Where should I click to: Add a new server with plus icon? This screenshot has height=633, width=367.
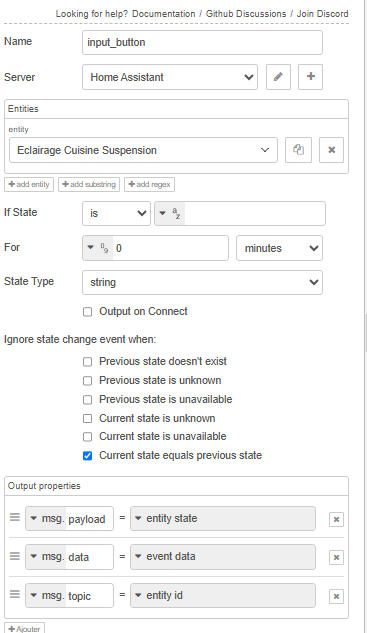[310, 77]
